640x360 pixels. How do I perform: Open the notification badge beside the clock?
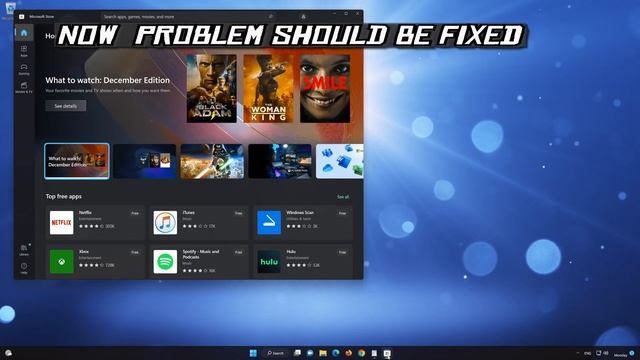click(x=632, y=353)
